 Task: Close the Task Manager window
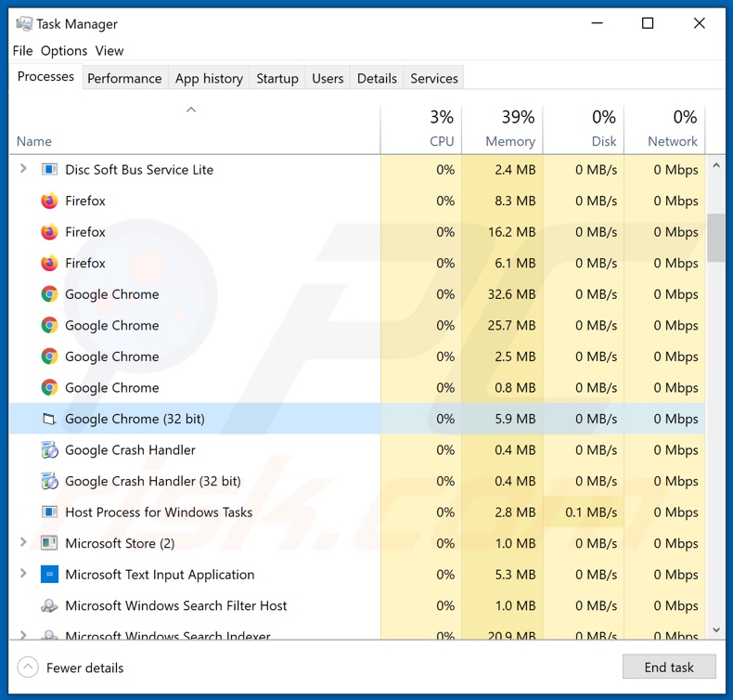coord(699,23)
